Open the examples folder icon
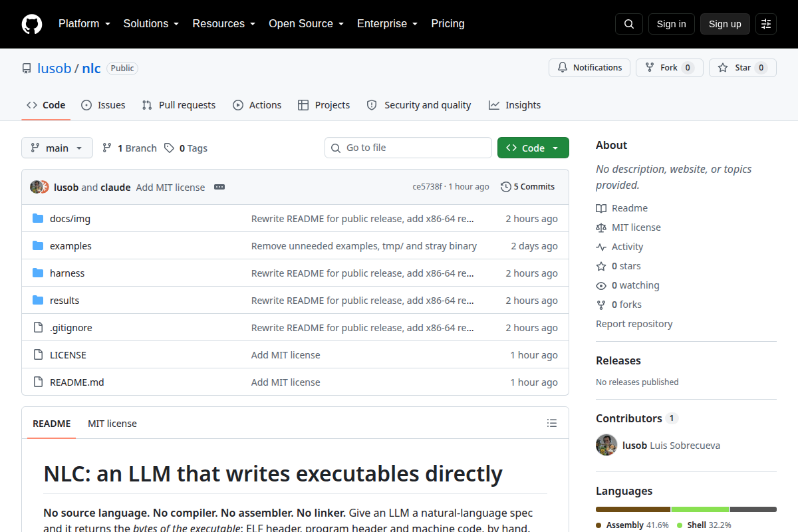798x532 pixels. pyautogui.click(x=38, y=246)
